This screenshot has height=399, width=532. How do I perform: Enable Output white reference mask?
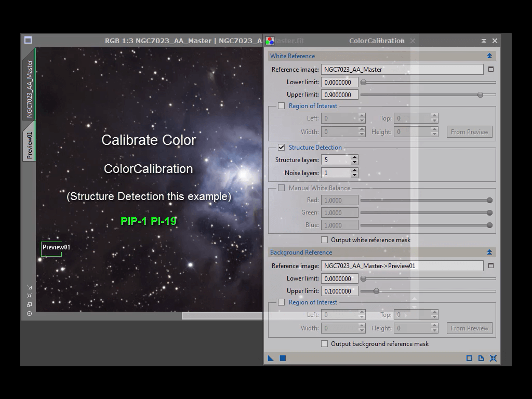coord(324,240)
